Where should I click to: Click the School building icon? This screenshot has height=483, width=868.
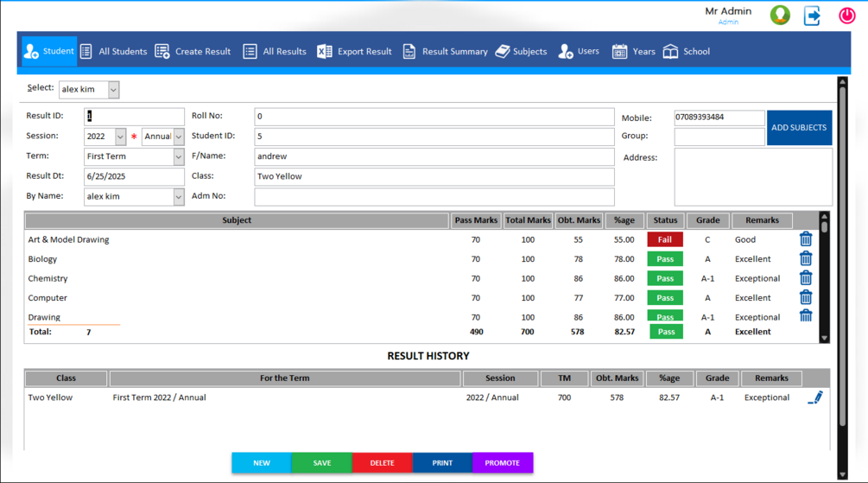click(670, 52)
